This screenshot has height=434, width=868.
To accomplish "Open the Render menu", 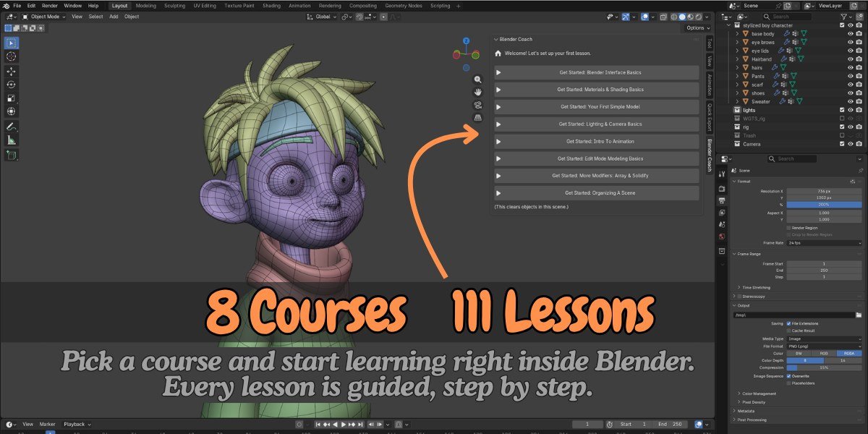I will (x=50, y=5).
